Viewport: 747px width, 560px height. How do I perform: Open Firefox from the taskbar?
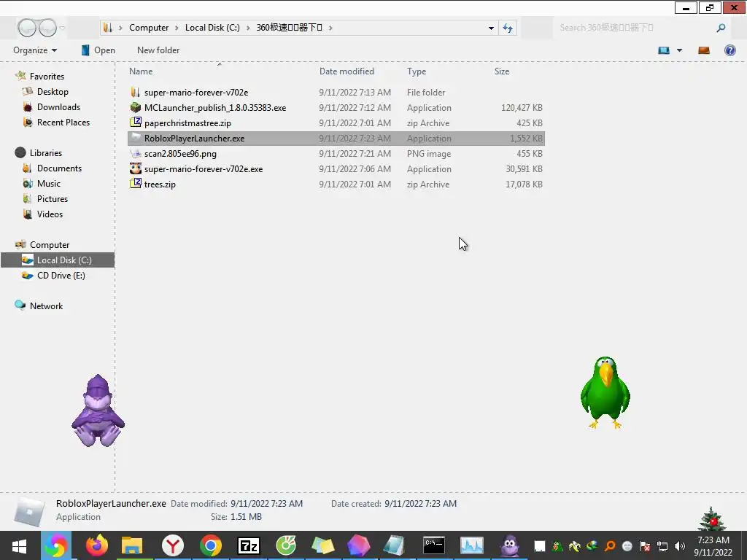97,545
